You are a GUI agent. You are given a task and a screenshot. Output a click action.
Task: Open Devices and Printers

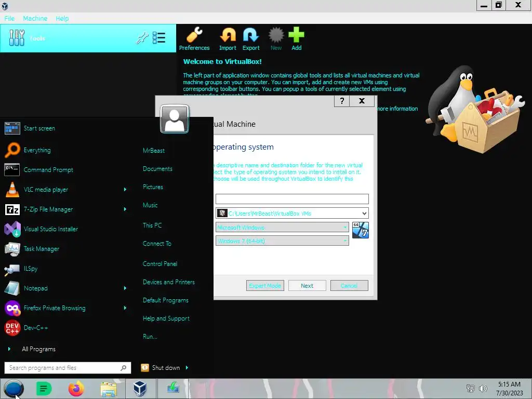[x=169, y=282]
